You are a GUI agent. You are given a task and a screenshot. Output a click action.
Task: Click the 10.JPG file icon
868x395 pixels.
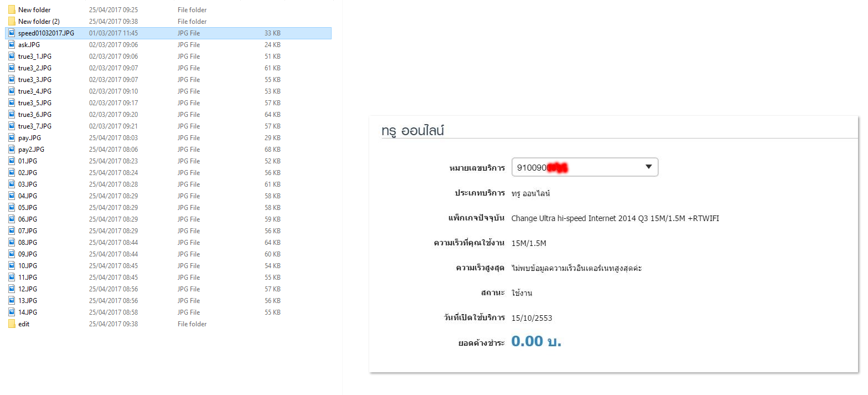12,265
